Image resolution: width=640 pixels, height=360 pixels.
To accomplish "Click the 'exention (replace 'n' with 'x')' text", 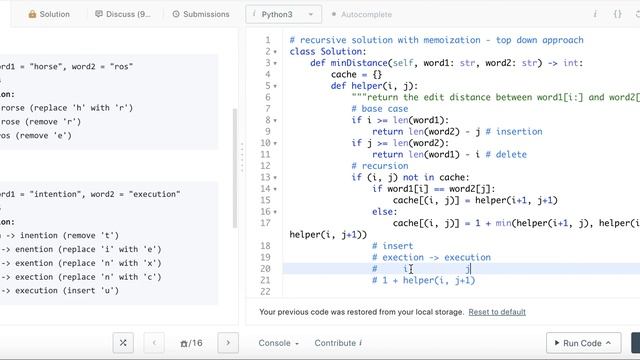I will pos(88,263).
